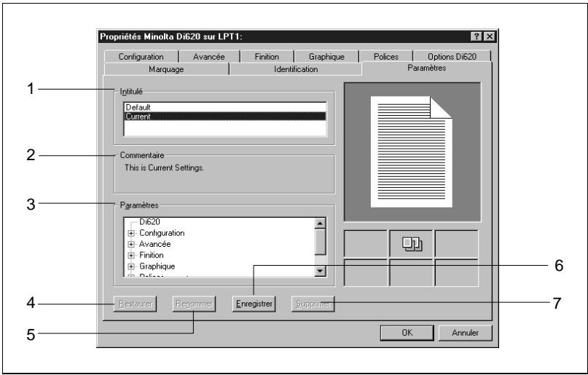Click the Annuler button
588x375 pixels.
(x=465, y=333)
